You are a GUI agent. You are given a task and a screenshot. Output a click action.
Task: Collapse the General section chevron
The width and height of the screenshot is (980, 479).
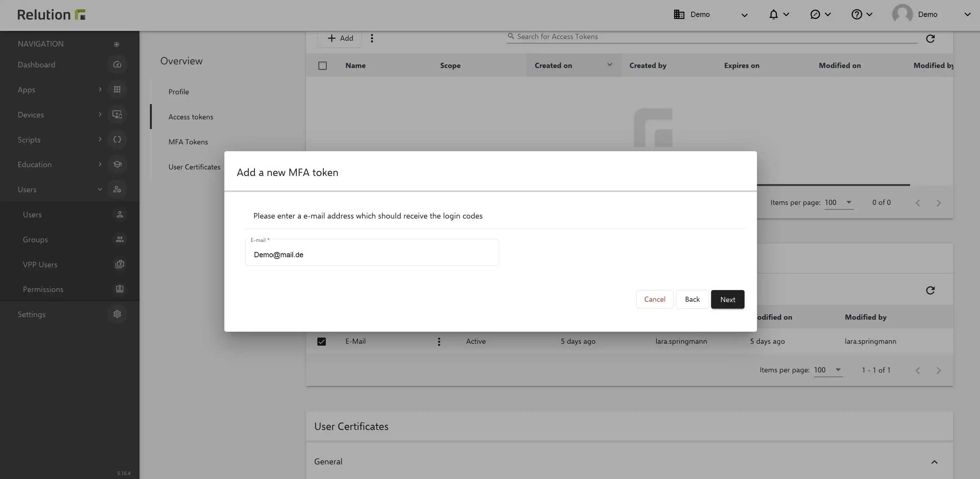coord(934,462)
